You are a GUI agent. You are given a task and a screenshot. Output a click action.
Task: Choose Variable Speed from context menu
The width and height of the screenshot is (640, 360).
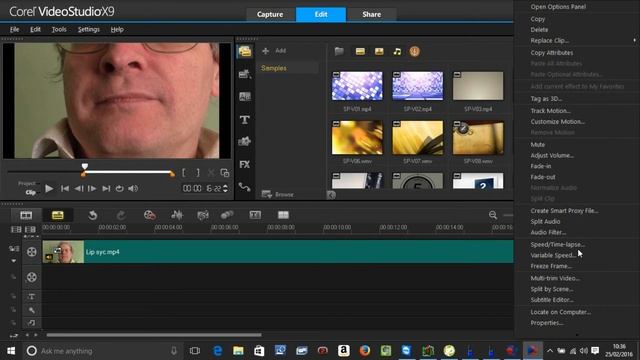click(x=553, y=256)
